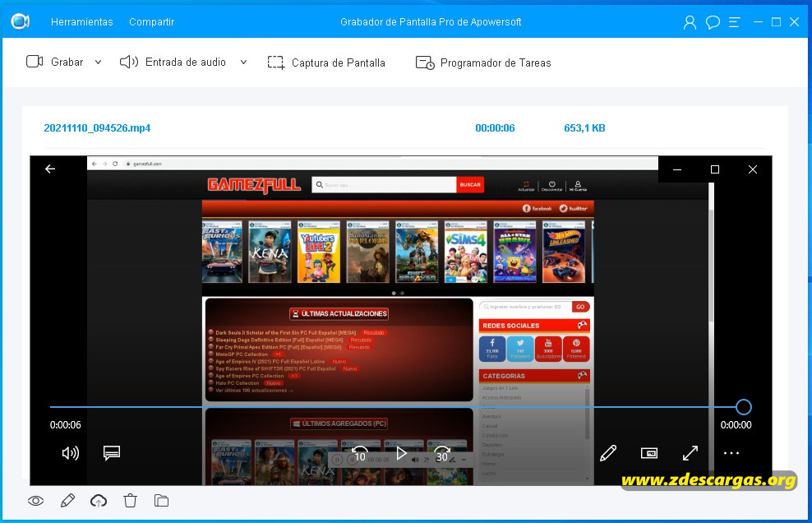Click the ÚLTIMAS ACTUALIZACIONES heading

point(339,313)
